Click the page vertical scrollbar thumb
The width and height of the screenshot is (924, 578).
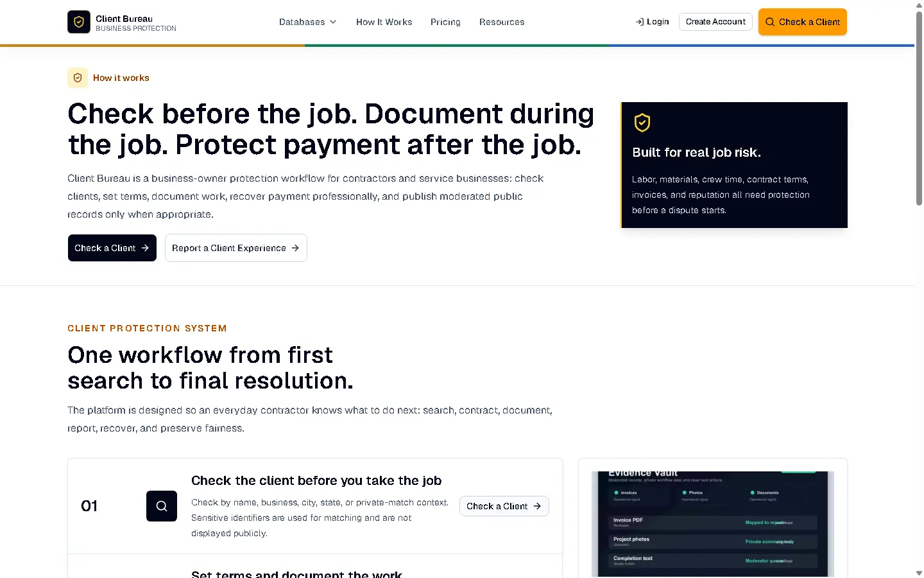(x=919, y=108)
